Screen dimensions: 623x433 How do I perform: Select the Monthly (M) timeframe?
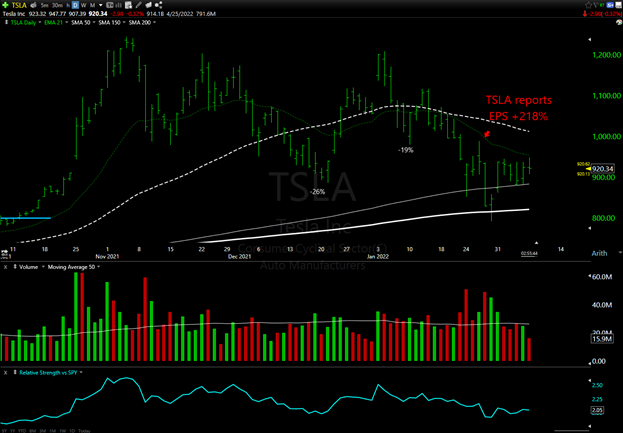click(x=93, y=5)
